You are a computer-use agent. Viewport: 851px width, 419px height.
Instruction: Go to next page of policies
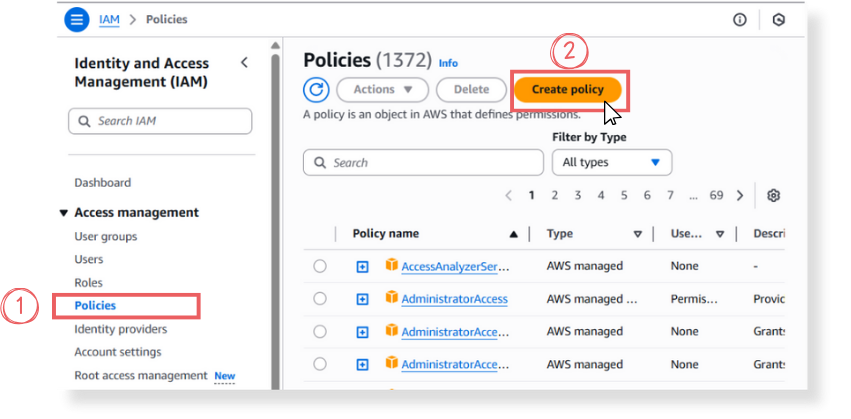740,195
